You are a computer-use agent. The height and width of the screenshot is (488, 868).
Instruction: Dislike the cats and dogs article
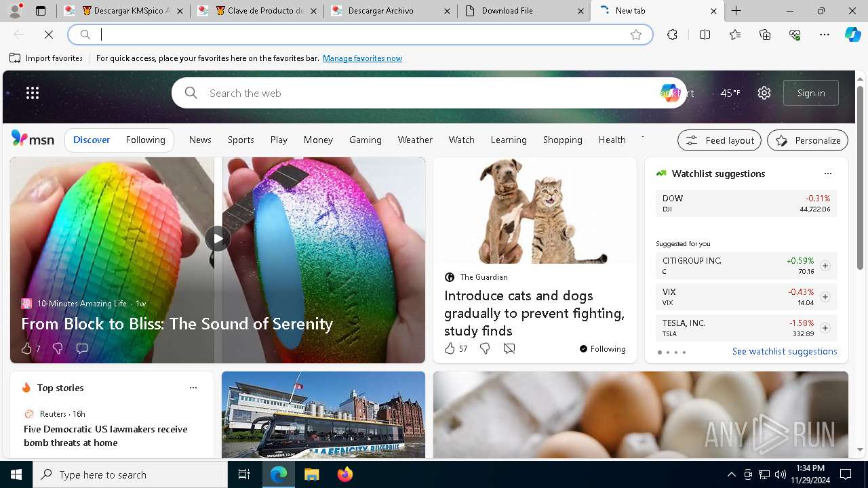[x=485, y=348]
